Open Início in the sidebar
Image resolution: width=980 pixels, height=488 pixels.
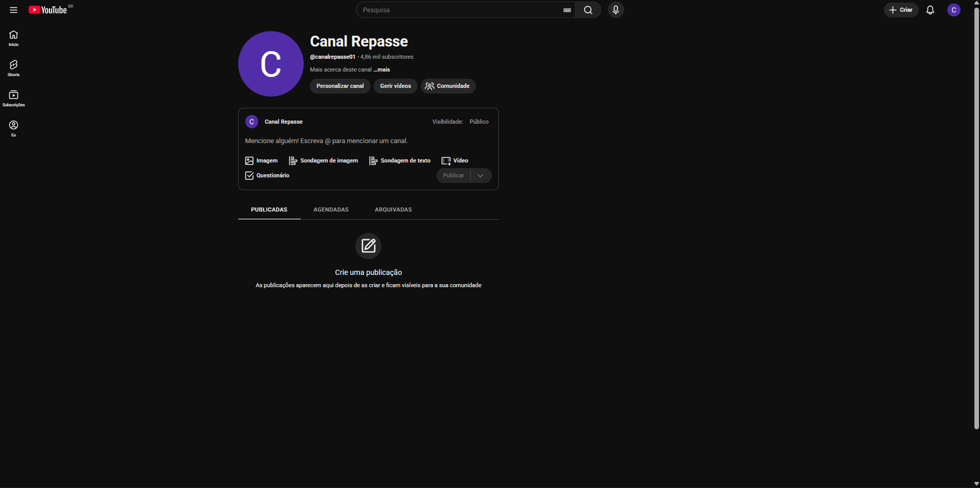(x=13, y=38)
